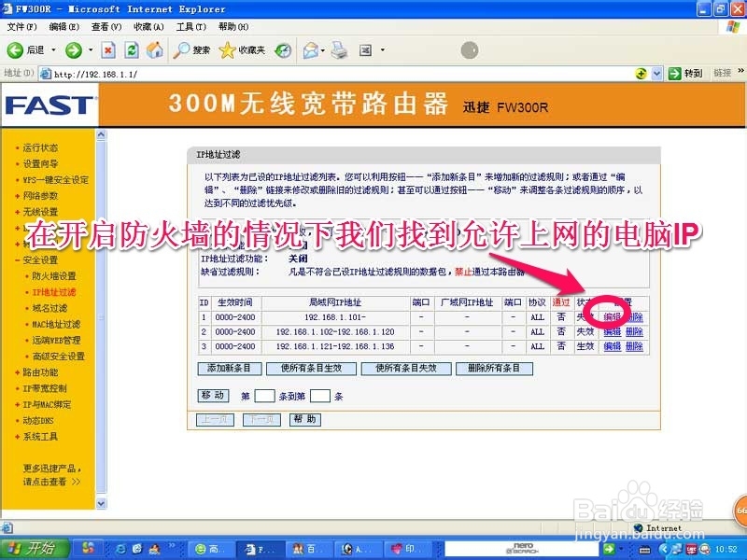Open Forward button history dropdown arrow
The image size is (747, 560).
(x=91, y=50)
